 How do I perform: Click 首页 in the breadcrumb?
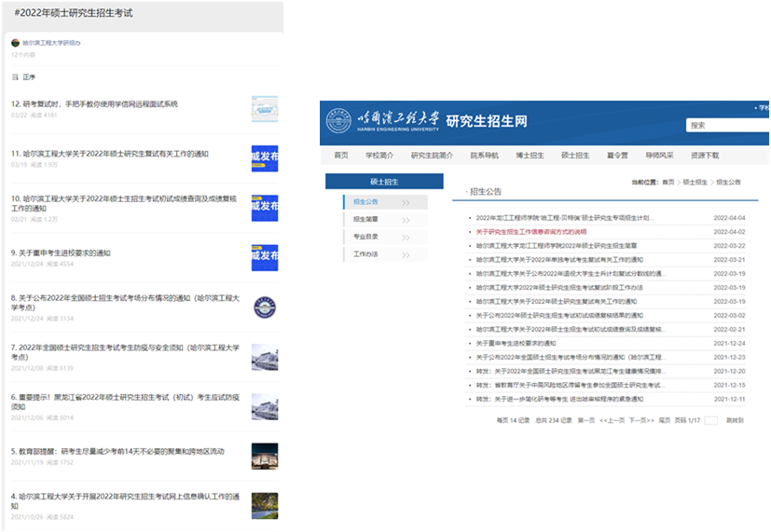click(x=668, y=183)
